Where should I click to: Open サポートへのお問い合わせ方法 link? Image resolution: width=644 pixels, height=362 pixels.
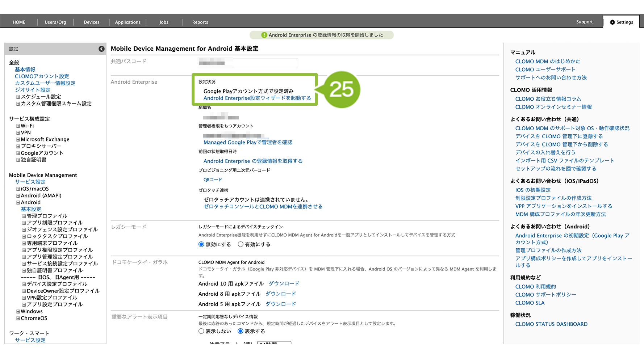[x=551, y=77]
